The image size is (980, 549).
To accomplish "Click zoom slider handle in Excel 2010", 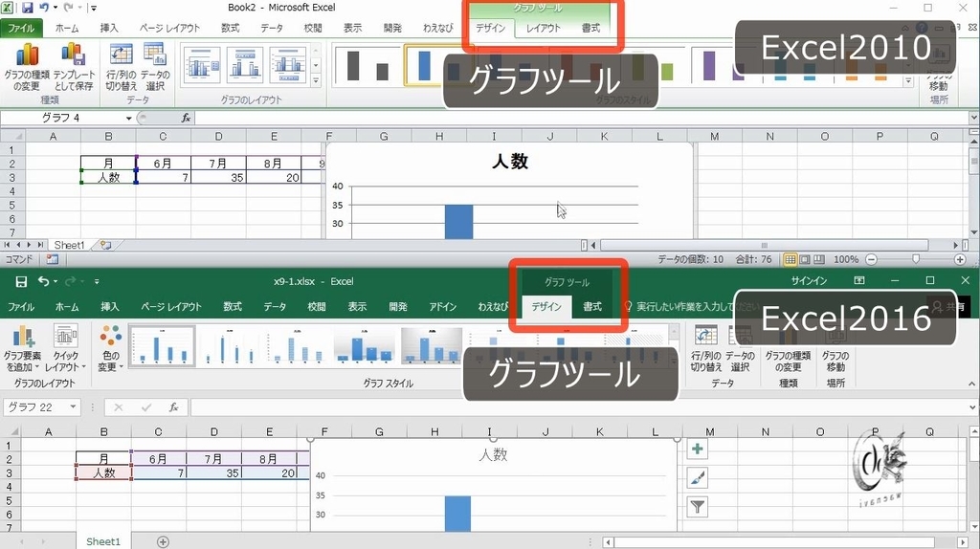I will 916,258.
